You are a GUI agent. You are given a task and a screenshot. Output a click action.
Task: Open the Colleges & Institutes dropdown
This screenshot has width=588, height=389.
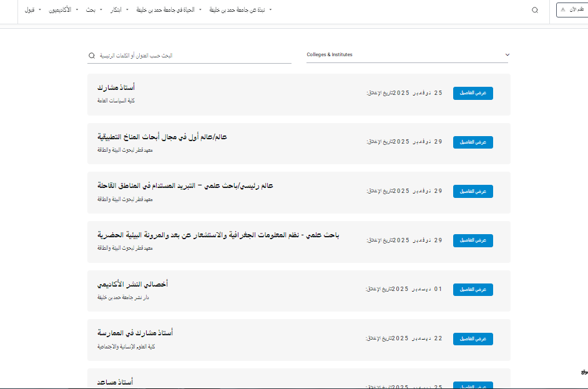coord(407,55)
